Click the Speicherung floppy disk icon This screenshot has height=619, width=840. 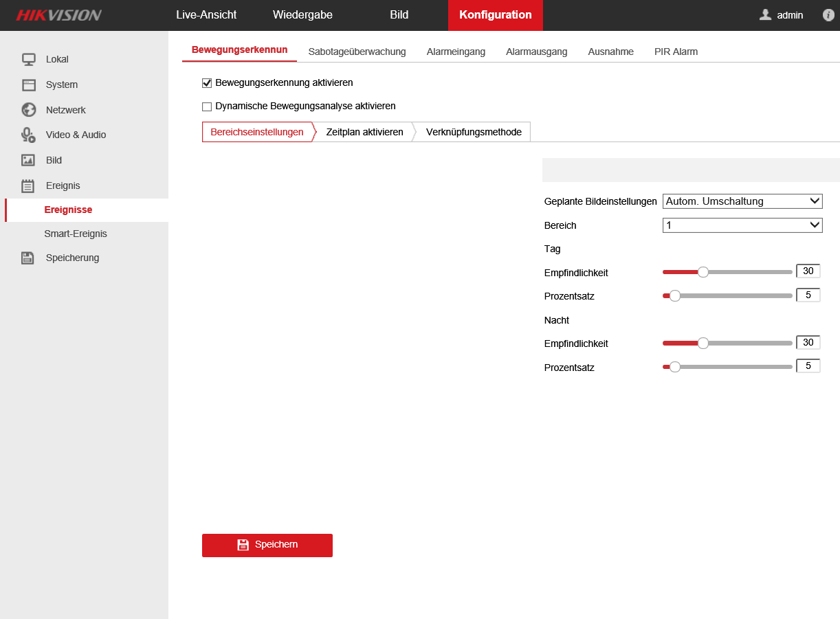[28, 258]
